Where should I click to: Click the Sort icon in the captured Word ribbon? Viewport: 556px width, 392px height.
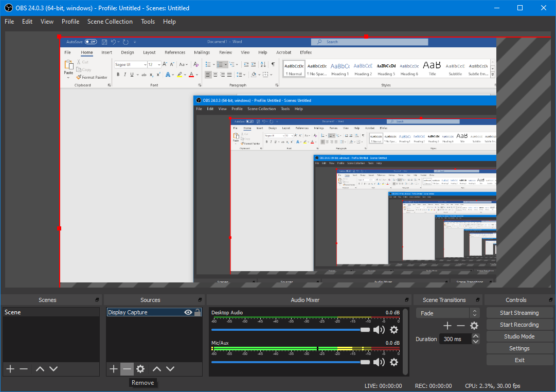tap(263, 64)
